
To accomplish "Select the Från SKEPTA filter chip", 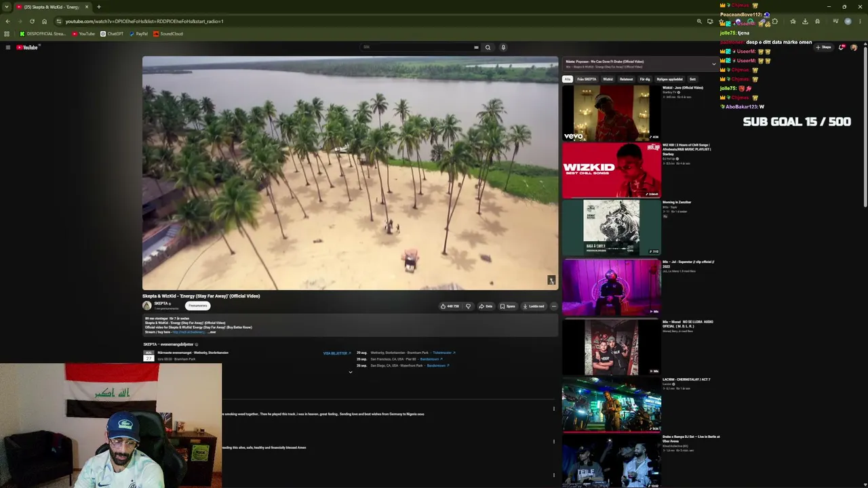I will 587,79.
